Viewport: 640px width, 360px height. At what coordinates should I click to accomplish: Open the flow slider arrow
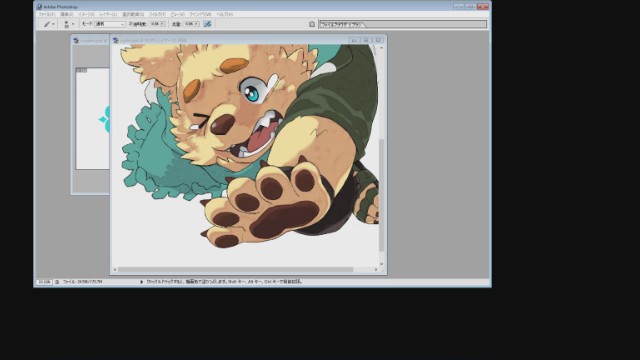(x=196, y=24)
